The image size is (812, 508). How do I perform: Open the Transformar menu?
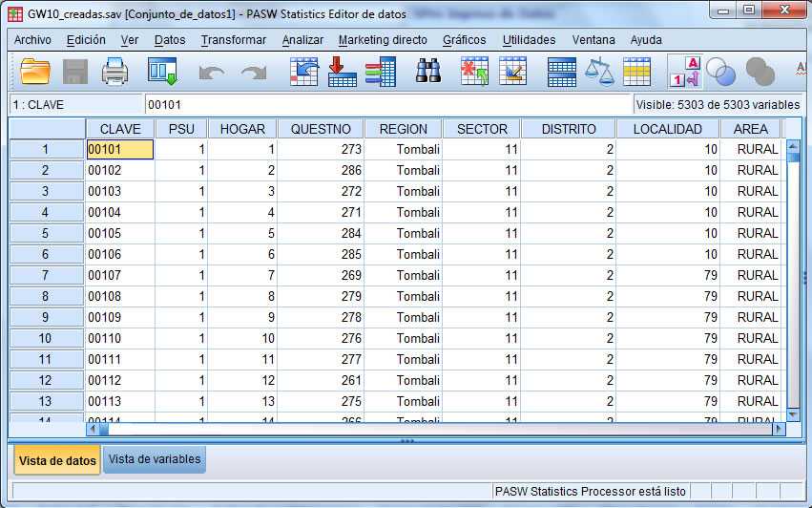tap(233, 40)
